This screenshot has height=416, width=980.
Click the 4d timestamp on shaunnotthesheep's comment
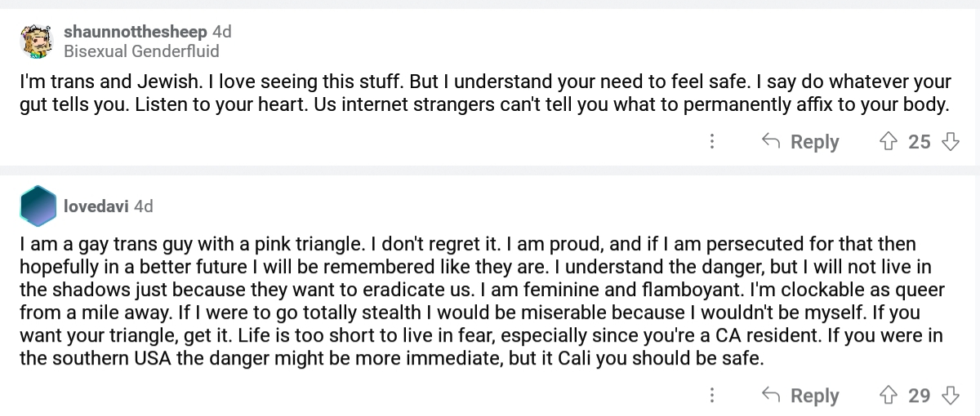pos(222,32)
